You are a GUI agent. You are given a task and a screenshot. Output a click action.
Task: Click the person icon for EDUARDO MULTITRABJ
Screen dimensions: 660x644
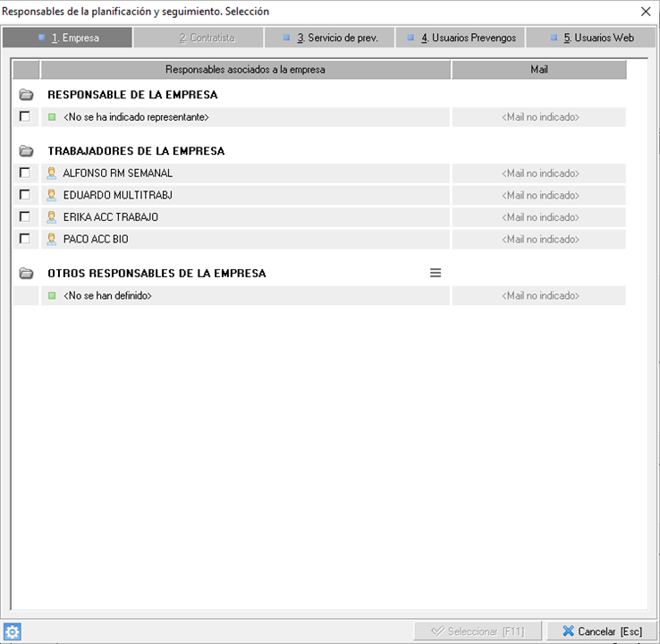pos(51,195)
